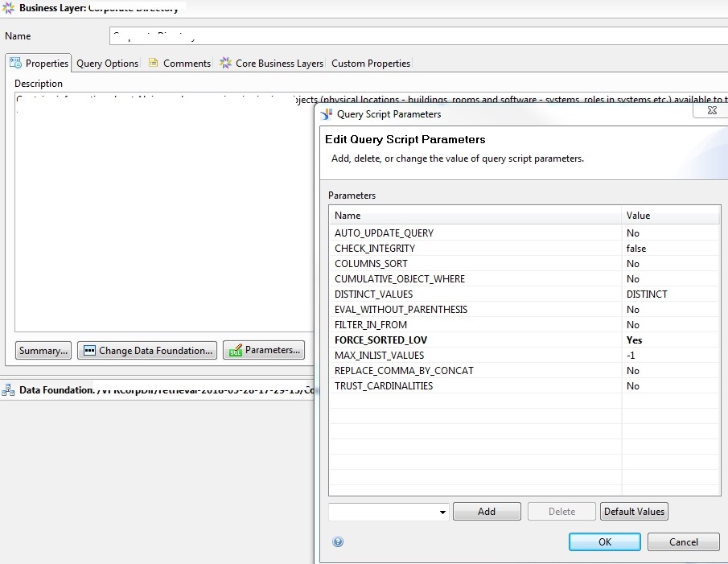Open the Properties tab
The height and width of the screenshot is (564, 728).
(x=39, y=63)
